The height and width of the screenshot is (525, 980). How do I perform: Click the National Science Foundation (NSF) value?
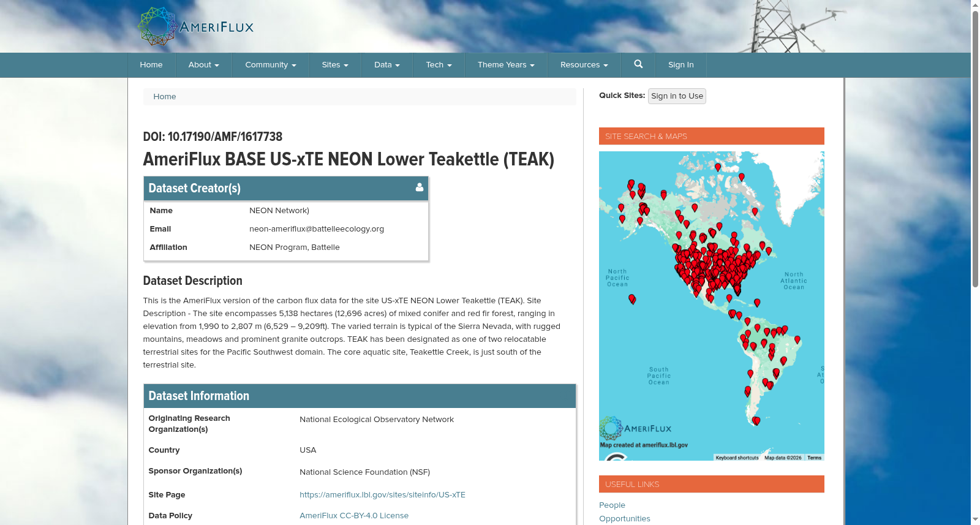tap(364, 472)
